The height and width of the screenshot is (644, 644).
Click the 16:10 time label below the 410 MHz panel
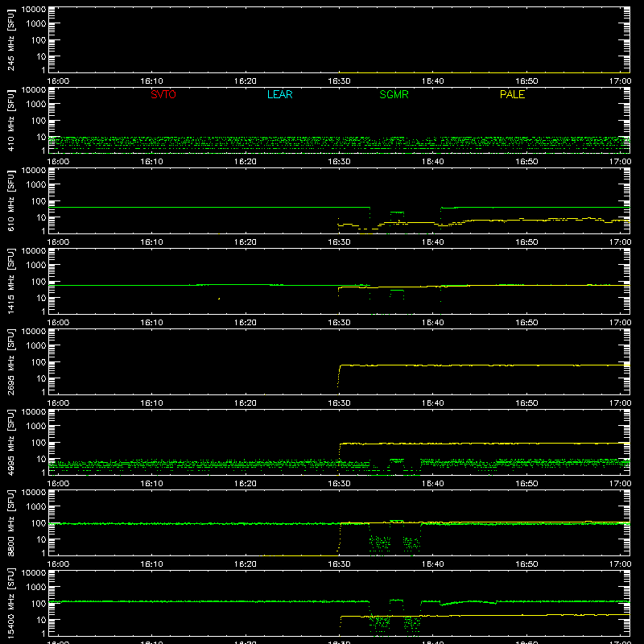tap(151, 162)
